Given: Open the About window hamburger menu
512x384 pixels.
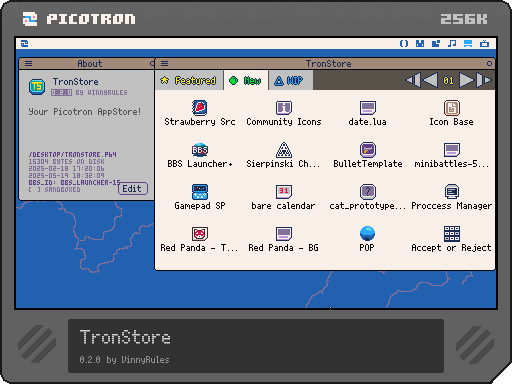Looking at the screenshot, I should click(x=28, y=63).
